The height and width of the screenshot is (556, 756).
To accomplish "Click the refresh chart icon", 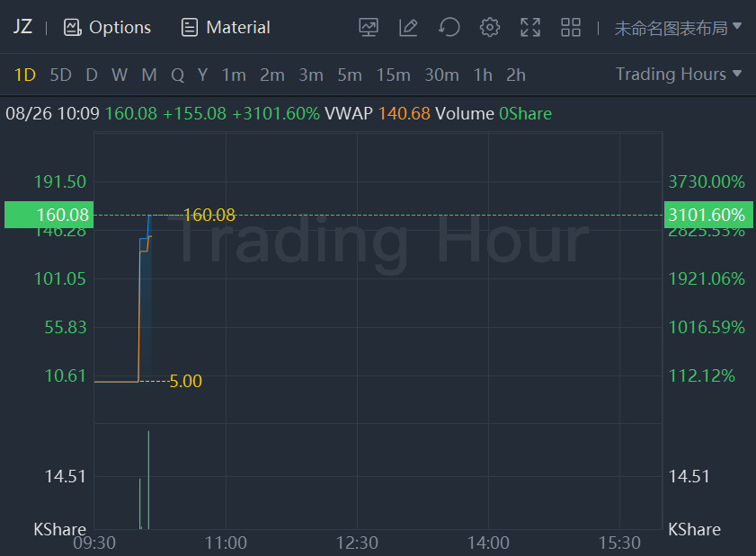I will 449,28.
